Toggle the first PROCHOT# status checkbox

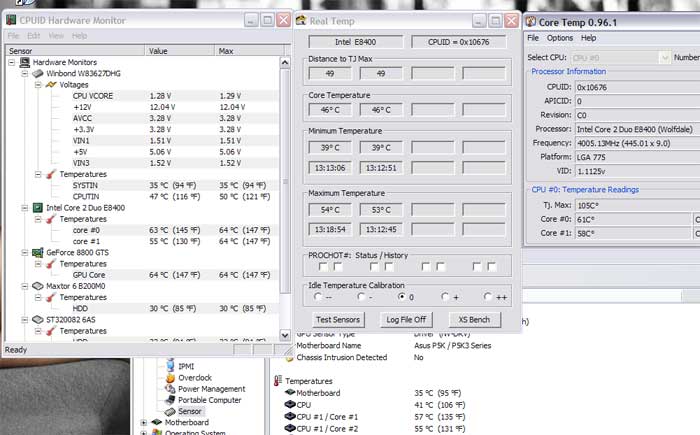click(x=323, y=267)
